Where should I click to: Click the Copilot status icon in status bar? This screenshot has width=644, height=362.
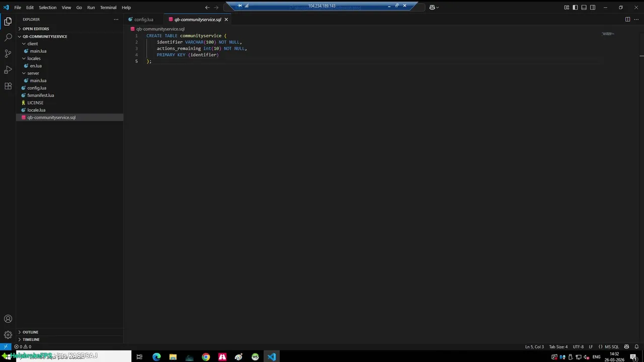pyautogui.click(x=626, y=347)
